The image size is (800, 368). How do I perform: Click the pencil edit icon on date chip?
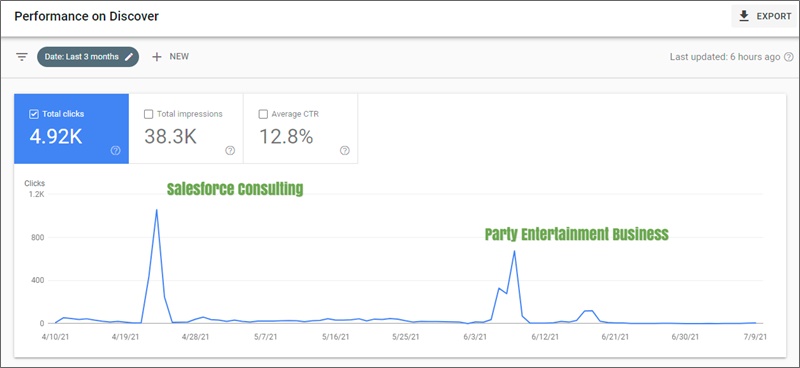(x=129, y=57)
